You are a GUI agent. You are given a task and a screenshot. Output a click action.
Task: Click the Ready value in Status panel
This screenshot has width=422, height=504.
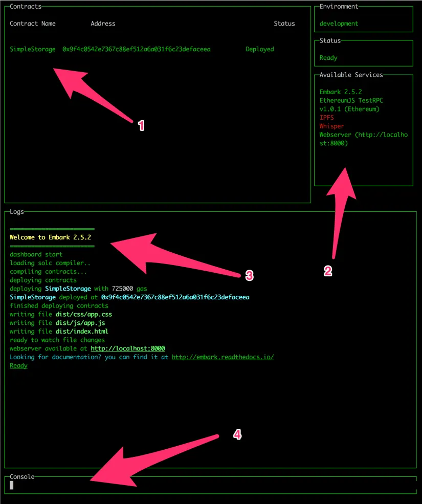328,58
